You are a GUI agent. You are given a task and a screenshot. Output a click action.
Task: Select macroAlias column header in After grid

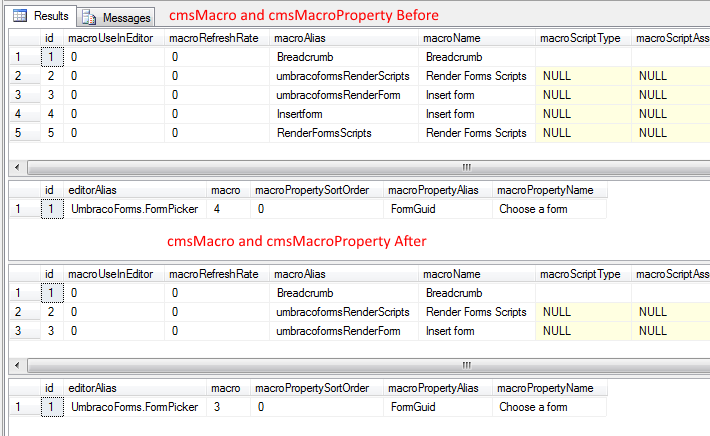click(344, 274)
